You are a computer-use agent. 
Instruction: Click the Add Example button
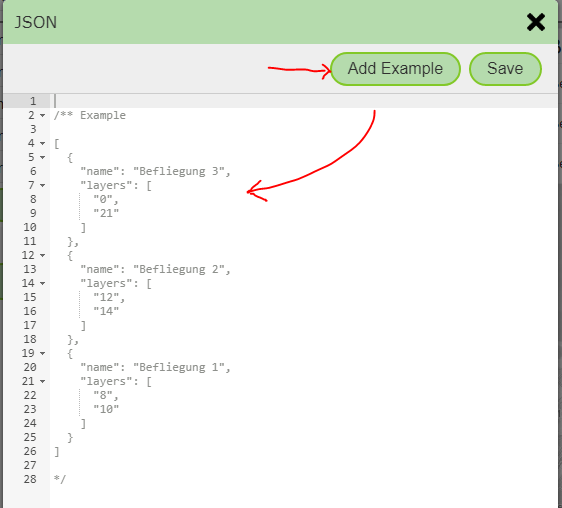[x=395, y=69]
